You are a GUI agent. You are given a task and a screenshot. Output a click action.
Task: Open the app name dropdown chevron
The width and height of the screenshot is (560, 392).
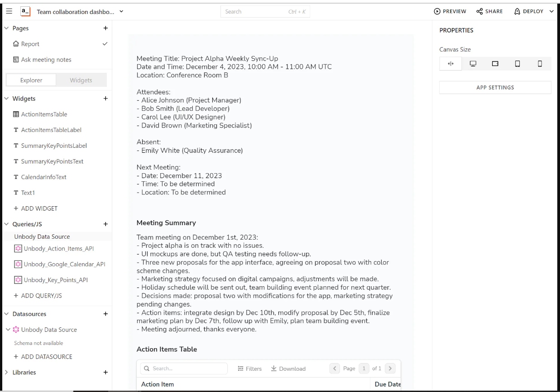(121, 11)
